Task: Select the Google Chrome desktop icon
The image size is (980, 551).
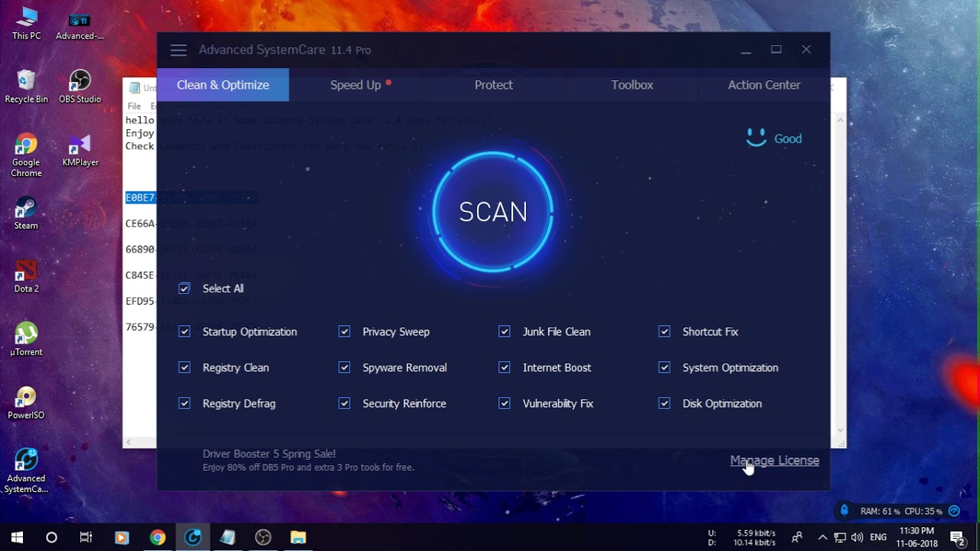Action: pyautogui.click(x=26, y=155)
